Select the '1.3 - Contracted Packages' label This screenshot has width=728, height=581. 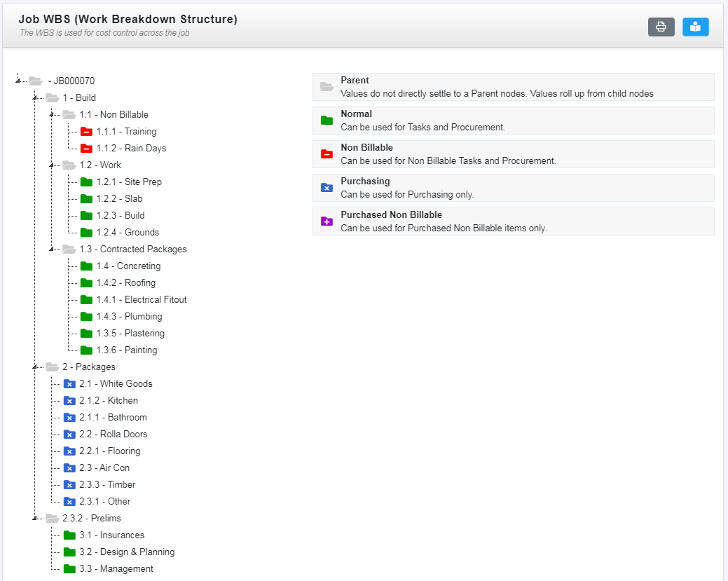tap(133, 250)
